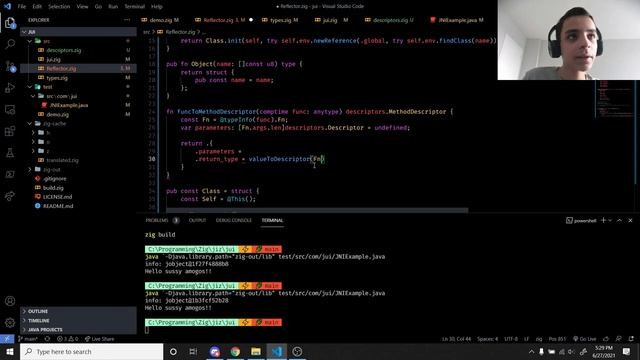Click the synchronize changes icon in status bar
This screenshot has height=360, width=640.
pyautogui.click(x=47, y=339)
